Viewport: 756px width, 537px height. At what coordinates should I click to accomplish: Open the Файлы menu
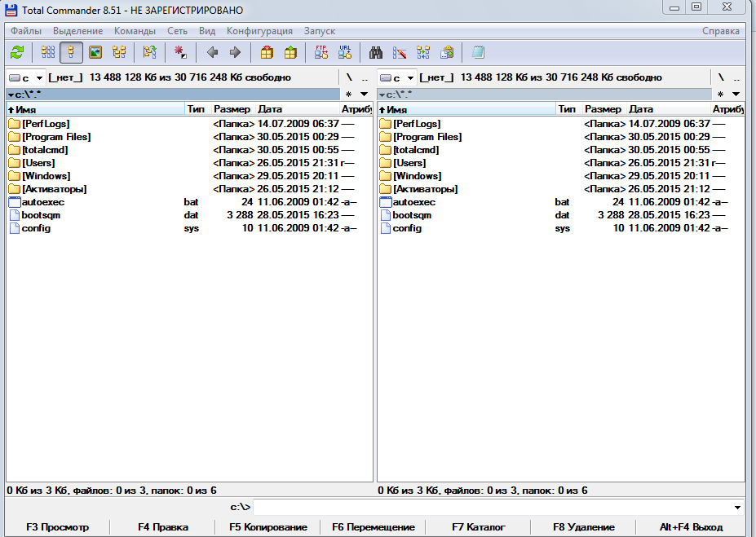click(26, 31)
